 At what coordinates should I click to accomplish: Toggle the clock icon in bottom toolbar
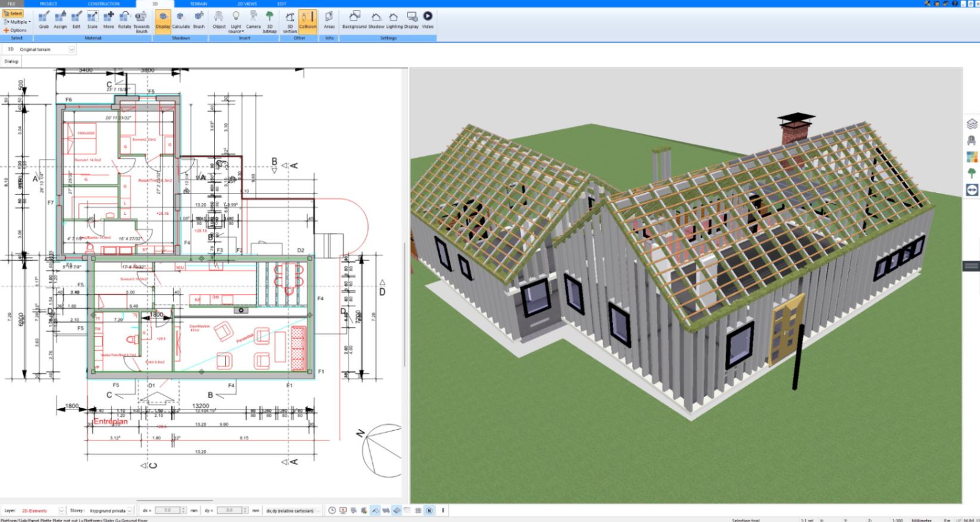[x=332, y=511]
